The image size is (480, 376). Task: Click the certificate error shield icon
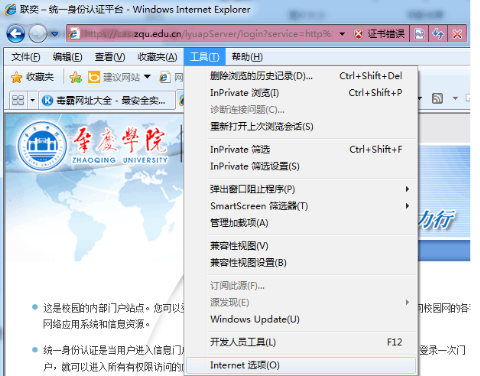coord(358,34)
